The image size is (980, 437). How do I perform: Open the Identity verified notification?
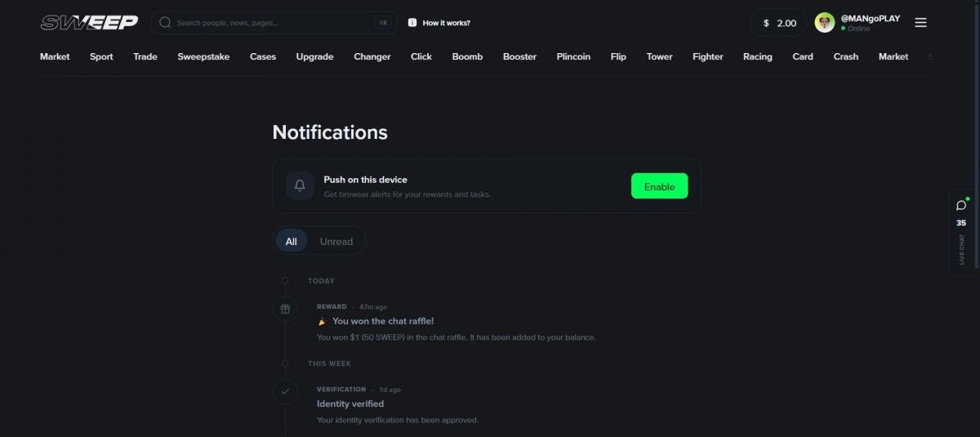399,404
